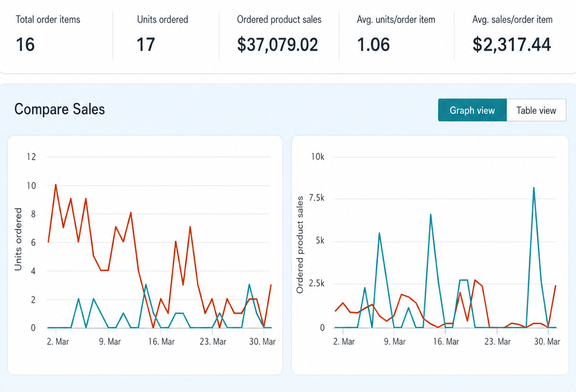Select the Avg. sales/order item label
576x392 pixels.
[x=512, y=19]
